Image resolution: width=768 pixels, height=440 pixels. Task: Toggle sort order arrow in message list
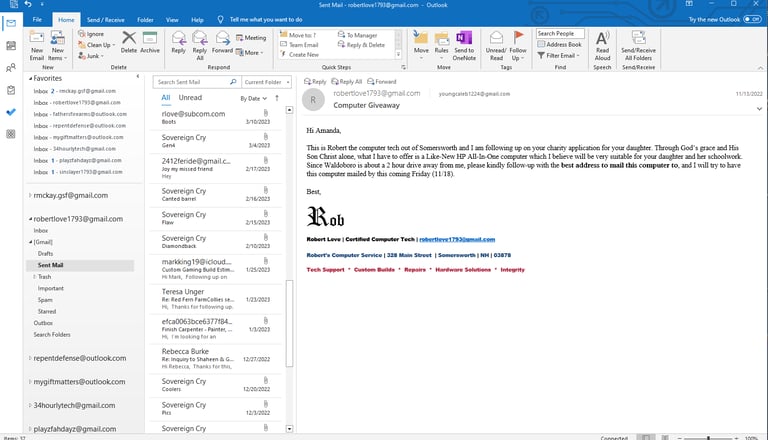tap(277, 98)
